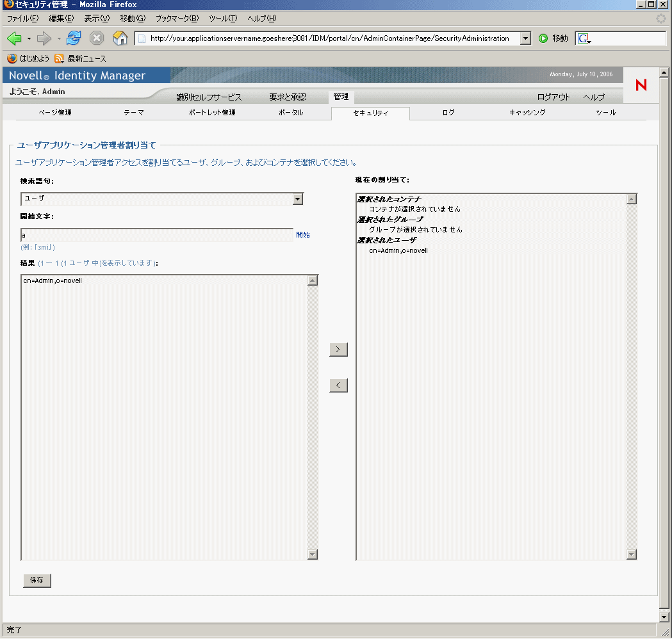The height and width of the screenshot is (639, 672).
Task: Click コンテナが選択されていません text
Action: (415, 209)
